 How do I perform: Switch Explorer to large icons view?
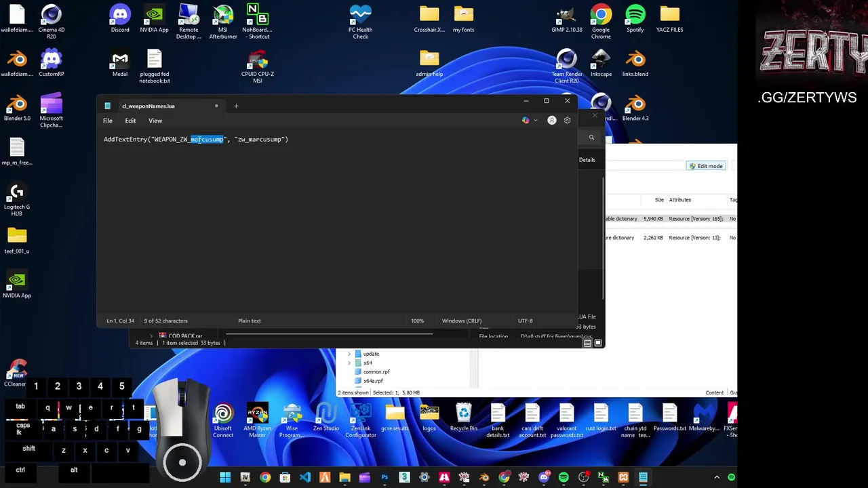coord(598,343)
